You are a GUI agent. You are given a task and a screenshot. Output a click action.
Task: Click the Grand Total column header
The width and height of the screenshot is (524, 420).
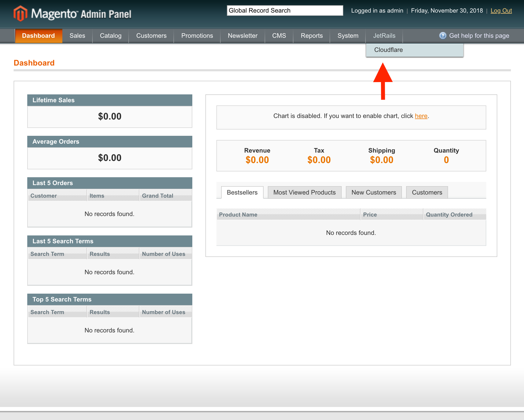point(166,196)
